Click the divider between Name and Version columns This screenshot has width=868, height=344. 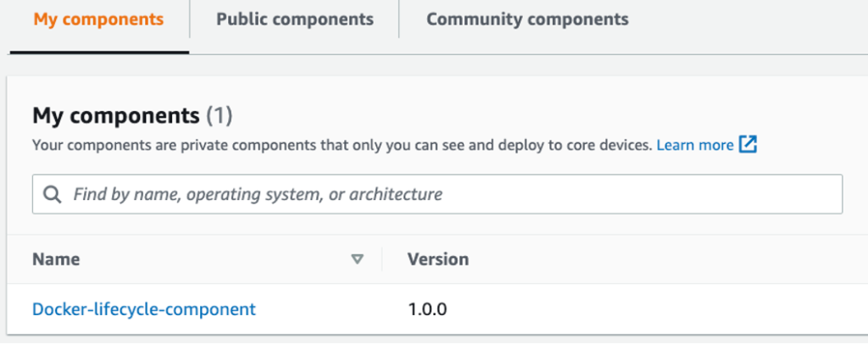pos(382,259)
